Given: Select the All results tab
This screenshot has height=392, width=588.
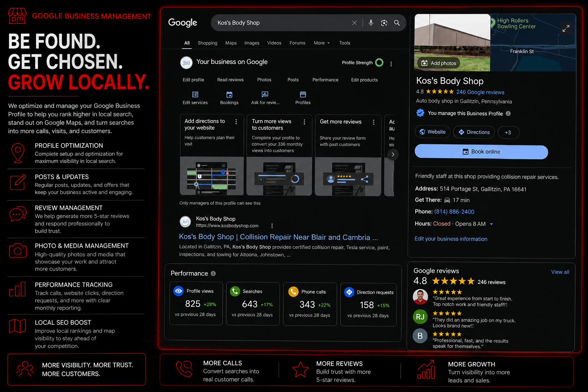Looking at the screenshot, I should point(187,43).
